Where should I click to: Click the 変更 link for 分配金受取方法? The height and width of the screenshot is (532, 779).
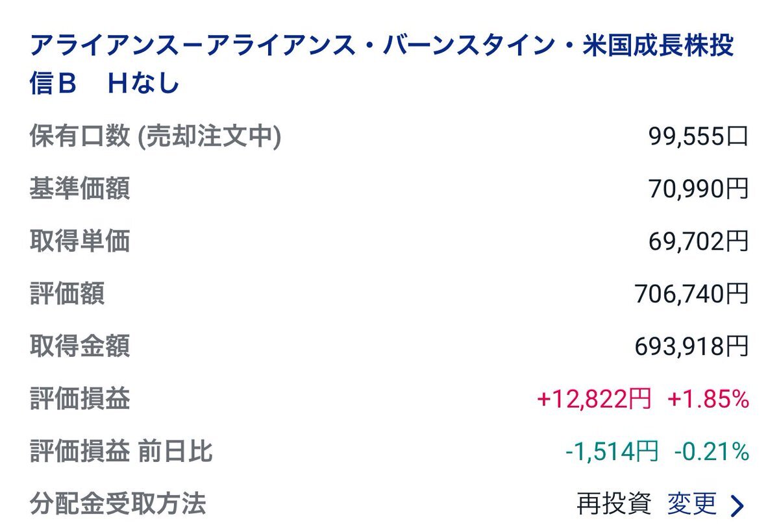click(x=692, y=503)
